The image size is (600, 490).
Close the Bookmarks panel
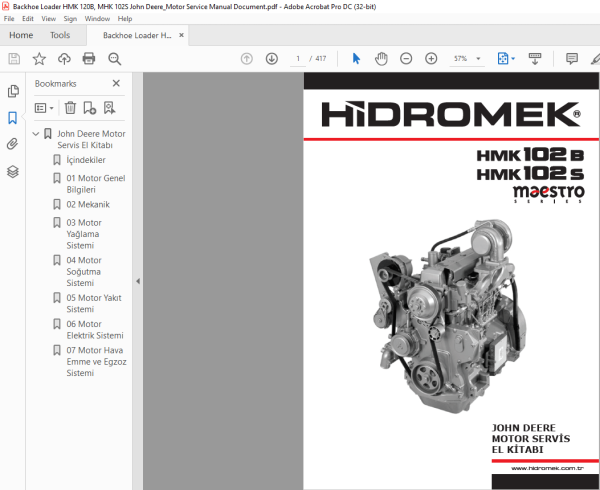116,83
